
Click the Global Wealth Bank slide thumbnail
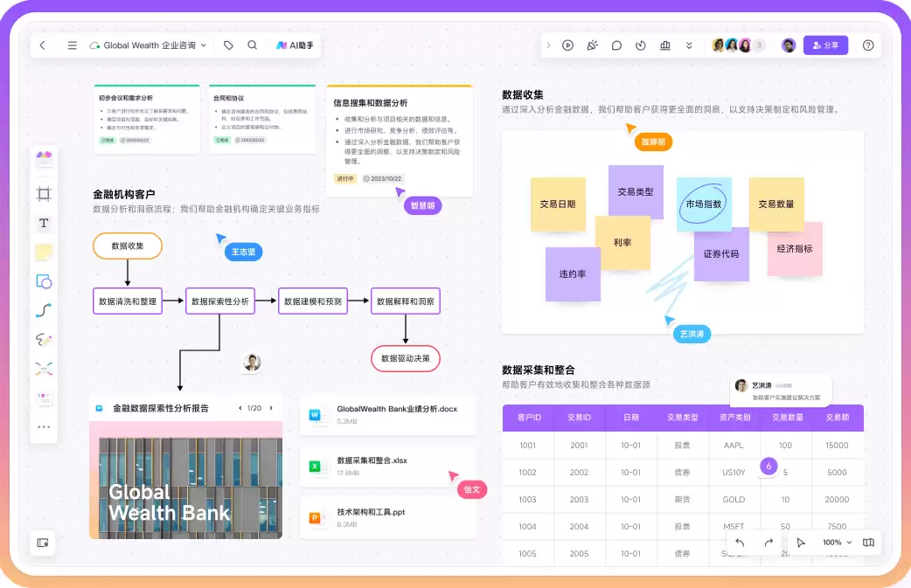(186, 480)
